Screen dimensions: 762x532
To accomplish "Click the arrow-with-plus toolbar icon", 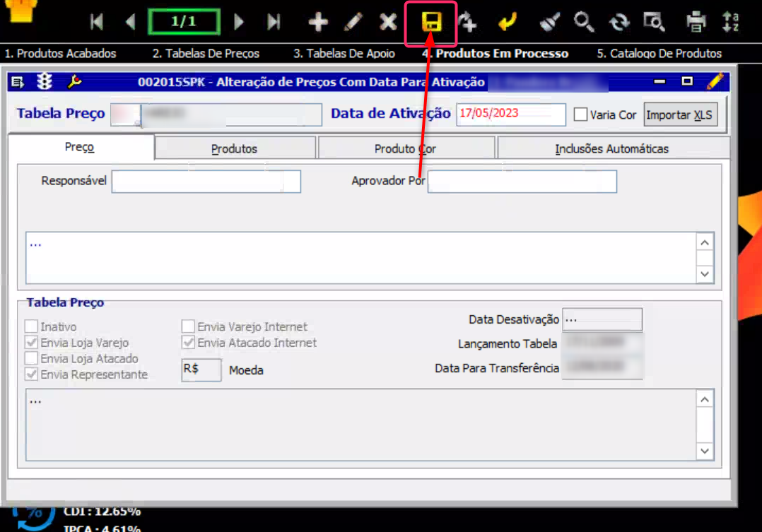I will tap(467, 22).
